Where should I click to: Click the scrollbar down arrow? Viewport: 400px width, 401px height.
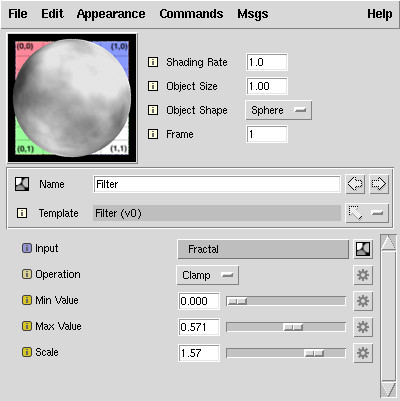click(388, 390)
